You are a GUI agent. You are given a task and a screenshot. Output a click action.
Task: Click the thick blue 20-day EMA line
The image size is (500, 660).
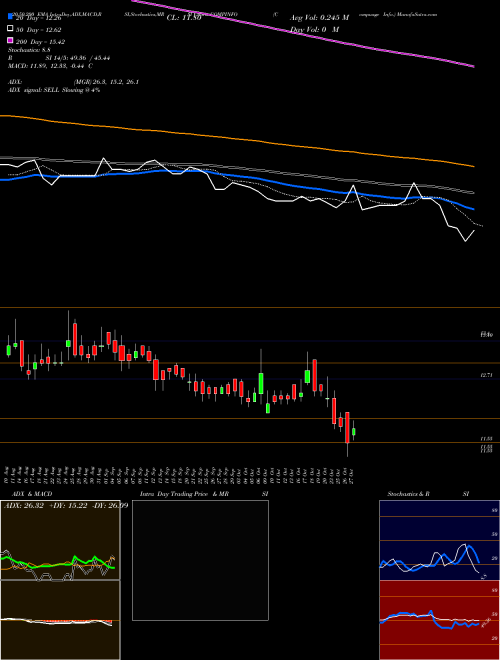pyautogui.click(x=237, y=177)
